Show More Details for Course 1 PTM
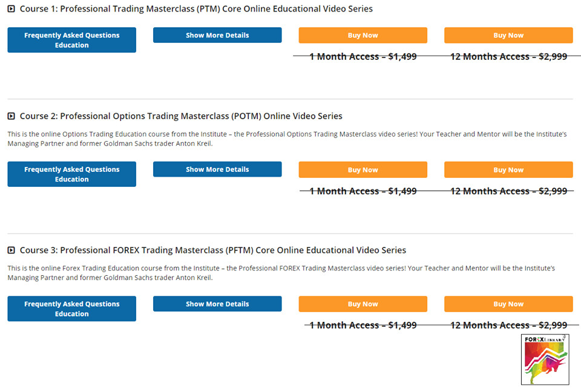 (x=217, y=35)
